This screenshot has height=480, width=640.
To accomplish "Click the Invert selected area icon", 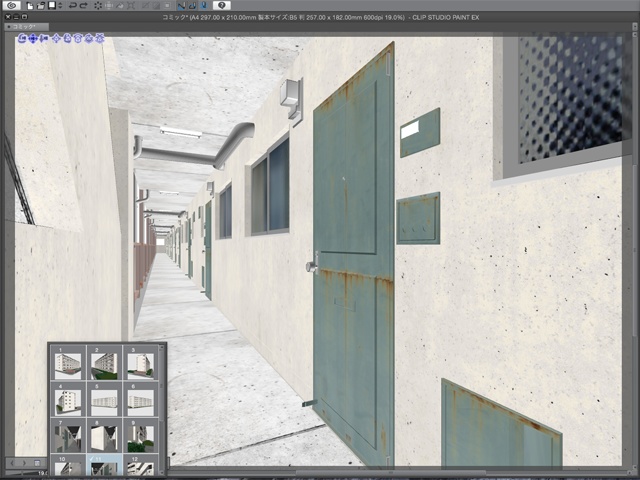I will (156, 6).
